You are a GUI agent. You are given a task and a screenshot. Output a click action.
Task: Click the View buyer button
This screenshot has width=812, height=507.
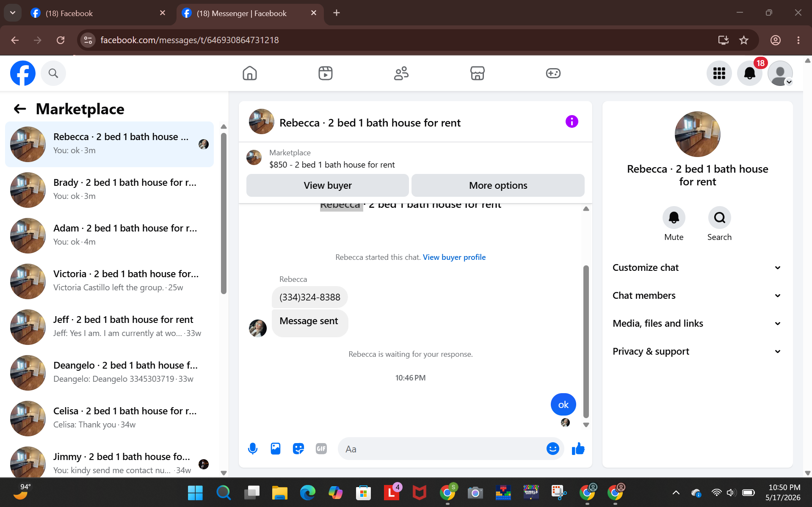click(328, 185)
